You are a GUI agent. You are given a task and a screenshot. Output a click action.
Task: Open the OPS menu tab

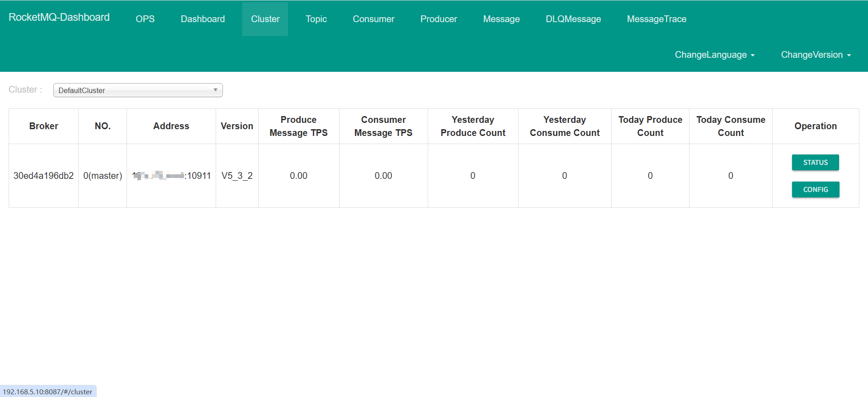coord(145,19)
